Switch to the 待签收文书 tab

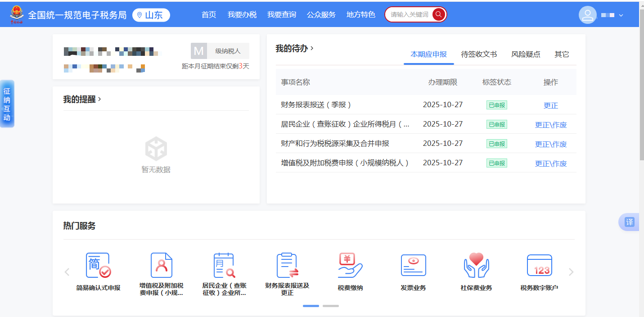pyautogui.click(x=479, y=54)
